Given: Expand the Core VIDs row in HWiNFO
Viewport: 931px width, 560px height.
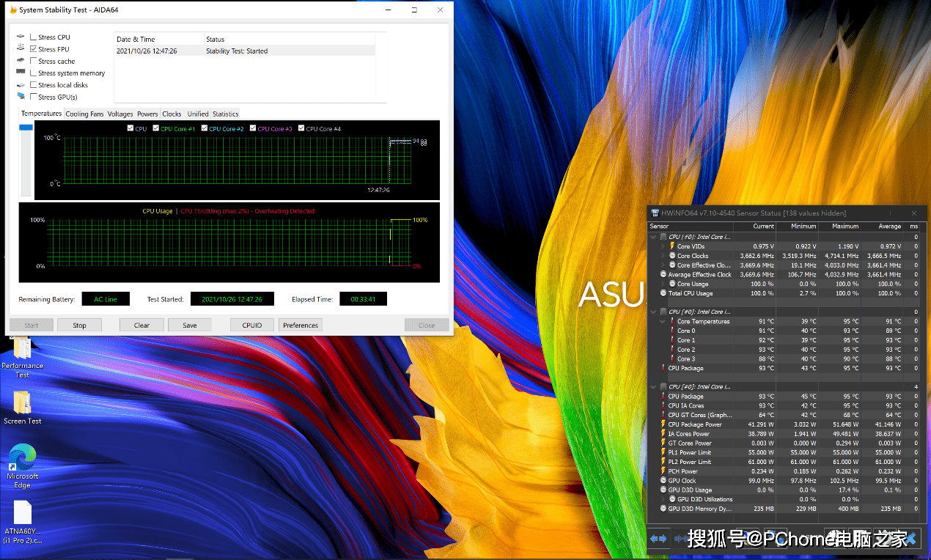Looking at the screenshot, I should click(x=663, y=246).
